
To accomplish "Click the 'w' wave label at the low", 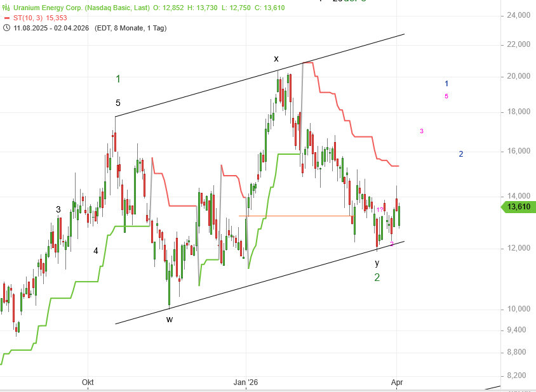I will pyautogui.click(x=170, y=319).
